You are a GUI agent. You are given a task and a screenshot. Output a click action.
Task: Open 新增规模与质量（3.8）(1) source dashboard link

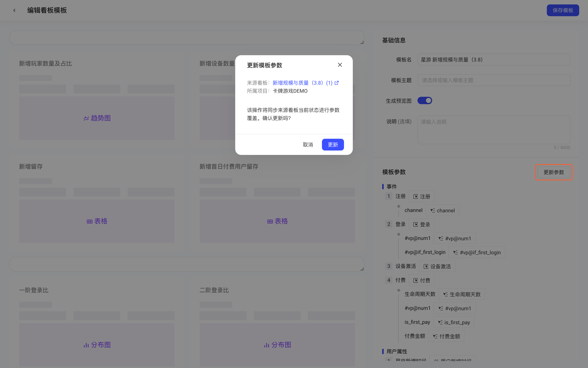(302, 83)
